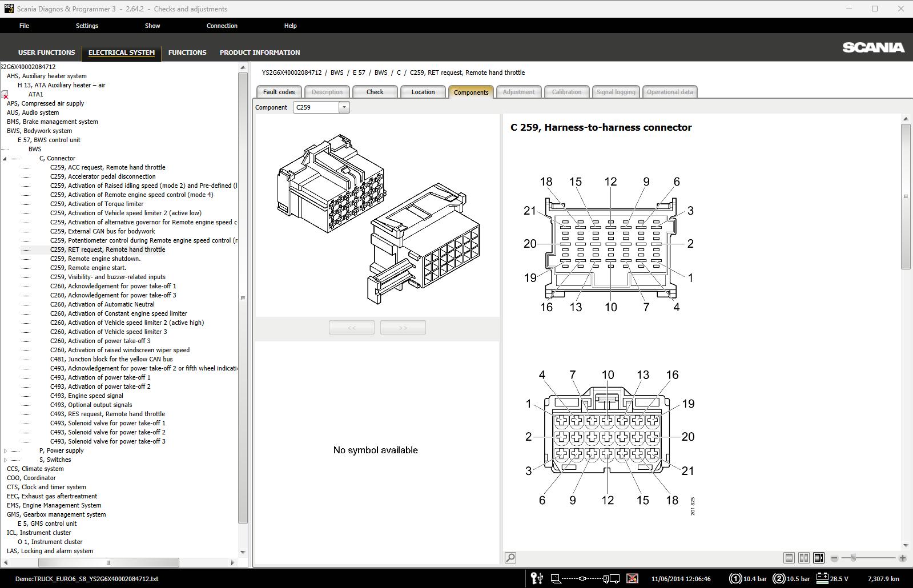
Task: Switch to two-column page view layout
Action: pyautogui.click(x=804, y=558)
